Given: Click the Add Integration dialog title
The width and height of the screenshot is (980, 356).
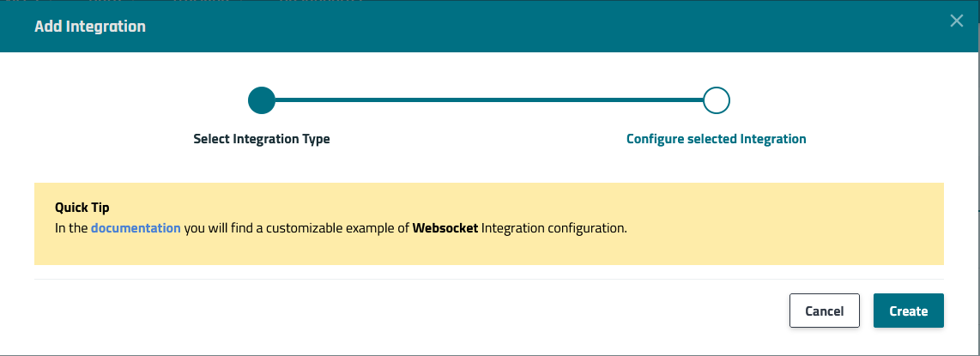Looking at the screenshot, I should [90, 27].
